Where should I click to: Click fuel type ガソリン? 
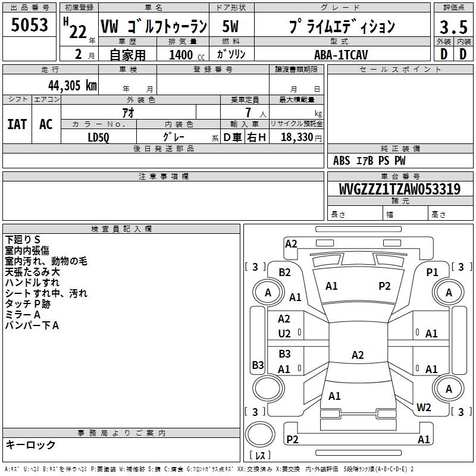pyautogui.click(x=231, y=54)
